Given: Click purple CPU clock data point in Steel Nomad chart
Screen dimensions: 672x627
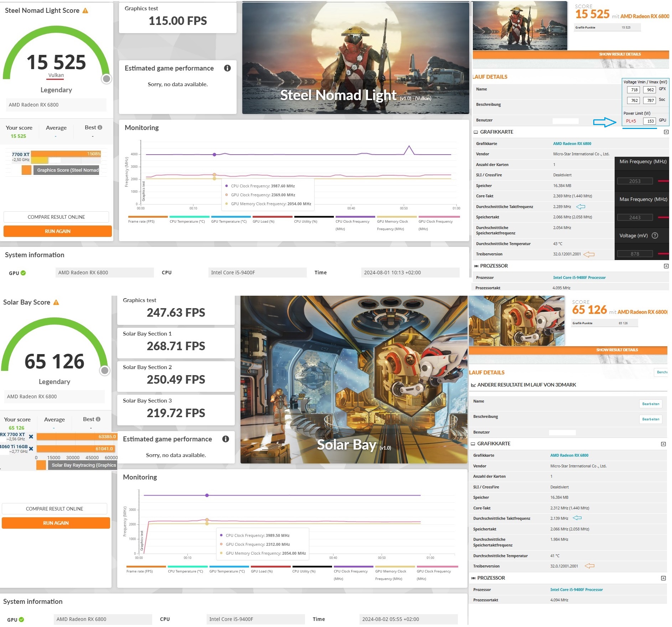Looking at the screenshot, I should (x=214, y=155).
